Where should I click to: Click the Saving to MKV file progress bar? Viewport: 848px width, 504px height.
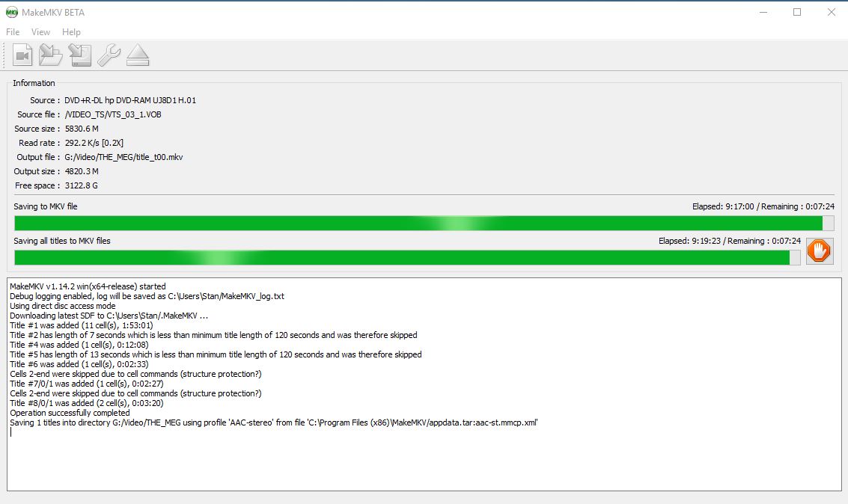[424, 223]
